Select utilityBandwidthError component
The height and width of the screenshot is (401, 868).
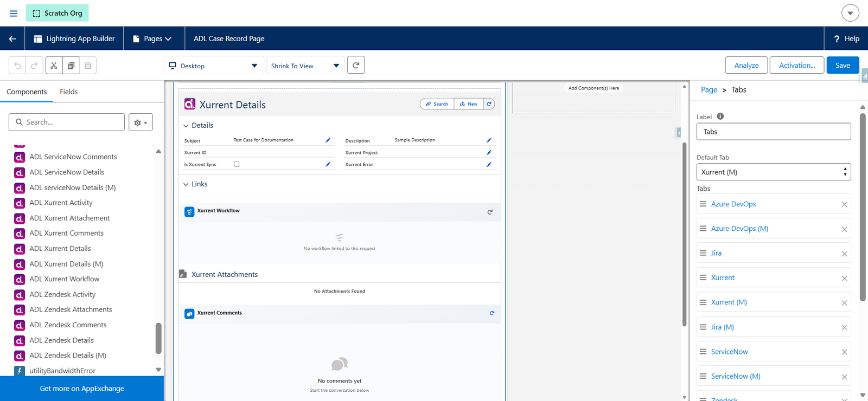[62, 371]
